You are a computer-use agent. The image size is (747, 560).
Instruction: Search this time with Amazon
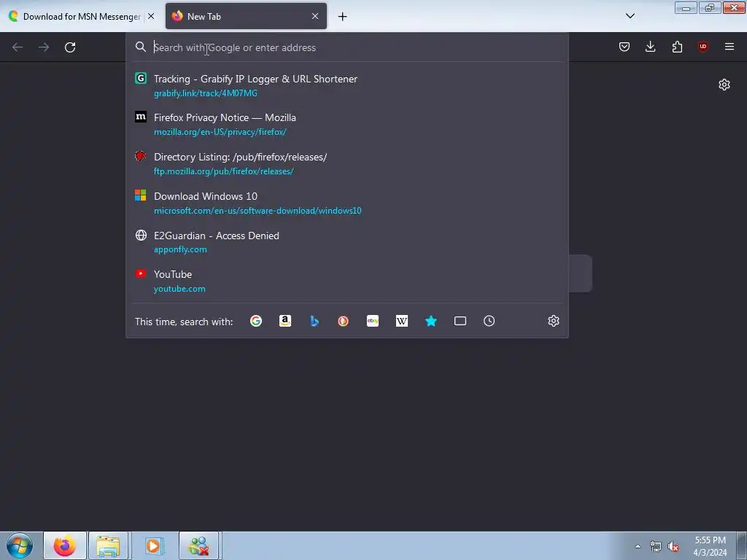point(285,321)
